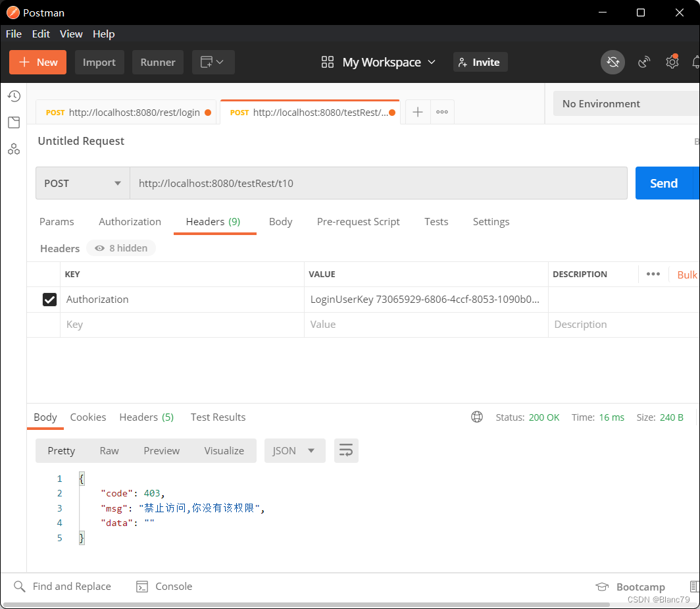
Task: Open the Collections panel in the sidebar
Action: pos(14,122)
